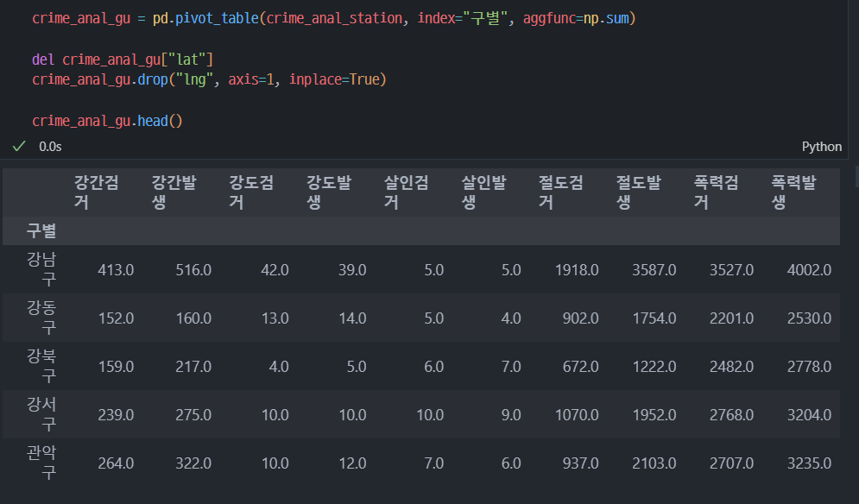
Task: Click the value 275.0 in 강서구 row
Action: pos(193,415)
